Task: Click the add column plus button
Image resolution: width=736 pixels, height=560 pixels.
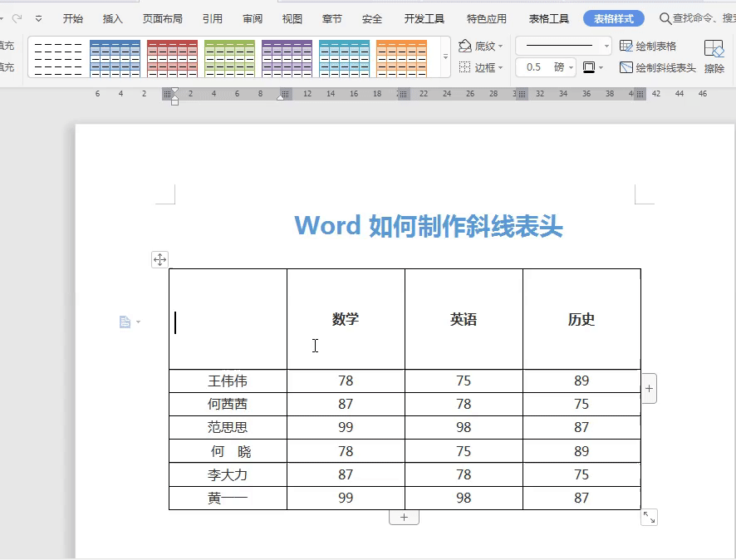Action: pyautogui.click(x=649, y=388)
